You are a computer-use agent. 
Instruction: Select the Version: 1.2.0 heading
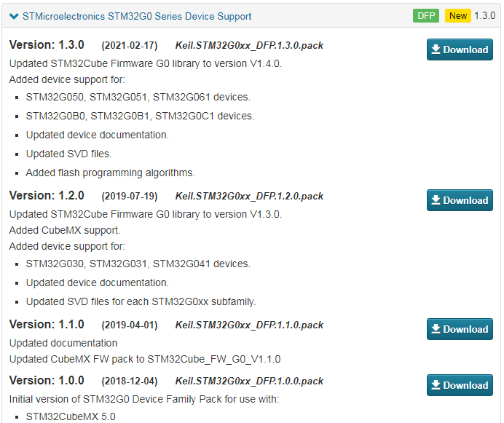[47, 196]
